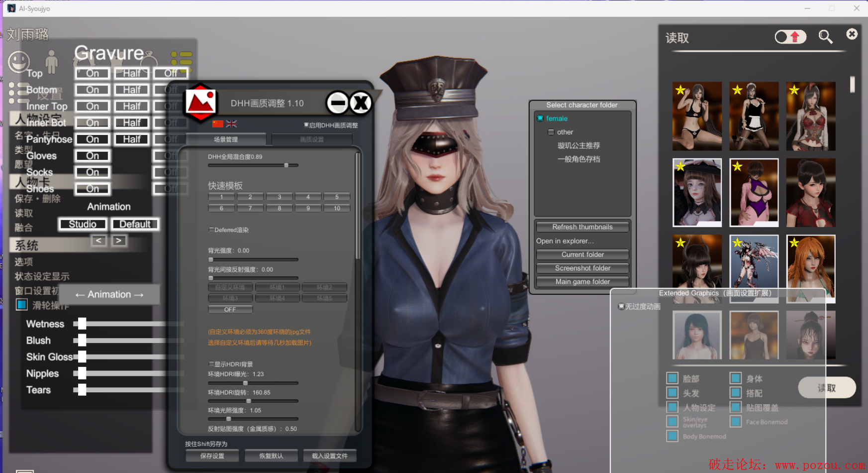Toggle the Body Bonemod checkbox
The height and width of the screenshot is (473, 868).
[x=672, y=436]
